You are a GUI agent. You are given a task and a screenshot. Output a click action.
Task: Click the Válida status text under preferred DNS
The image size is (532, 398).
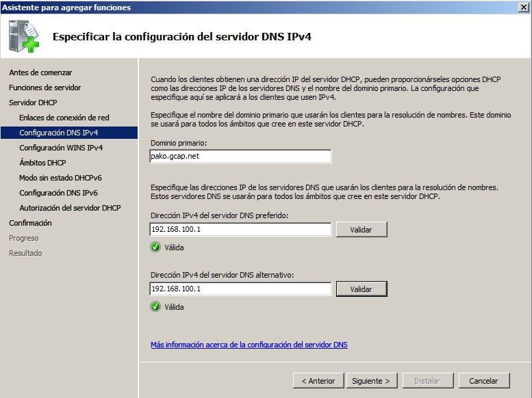coord(174,248)
